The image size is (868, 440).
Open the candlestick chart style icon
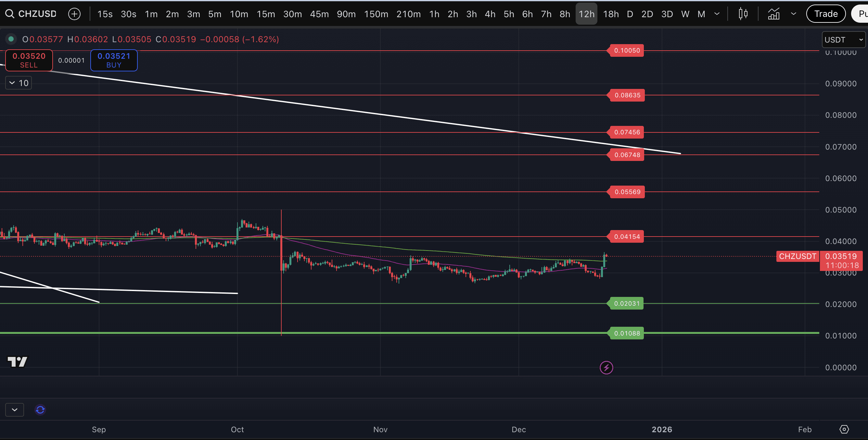(x=743, y=14)
